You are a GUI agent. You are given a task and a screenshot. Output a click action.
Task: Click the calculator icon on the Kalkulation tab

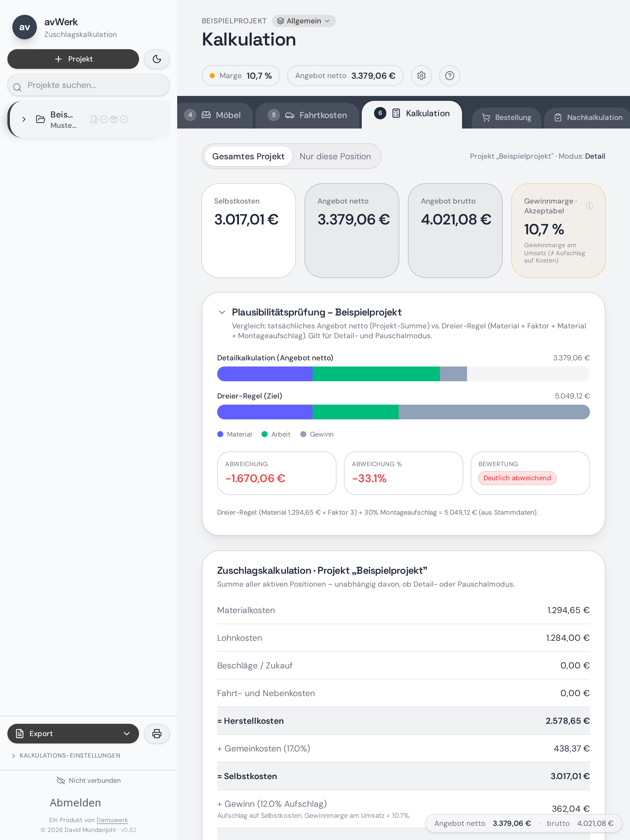point(396,113)
